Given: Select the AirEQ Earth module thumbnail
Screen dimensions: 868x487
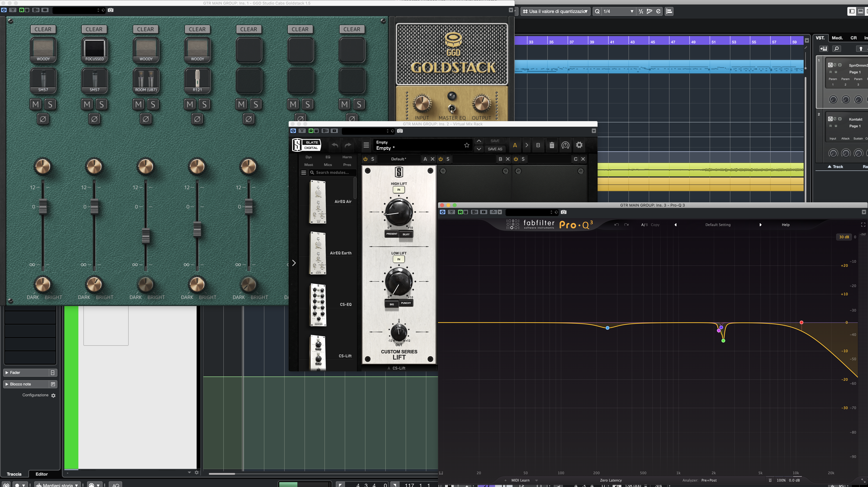Looking at the screenshot, I should click(318, 253).
